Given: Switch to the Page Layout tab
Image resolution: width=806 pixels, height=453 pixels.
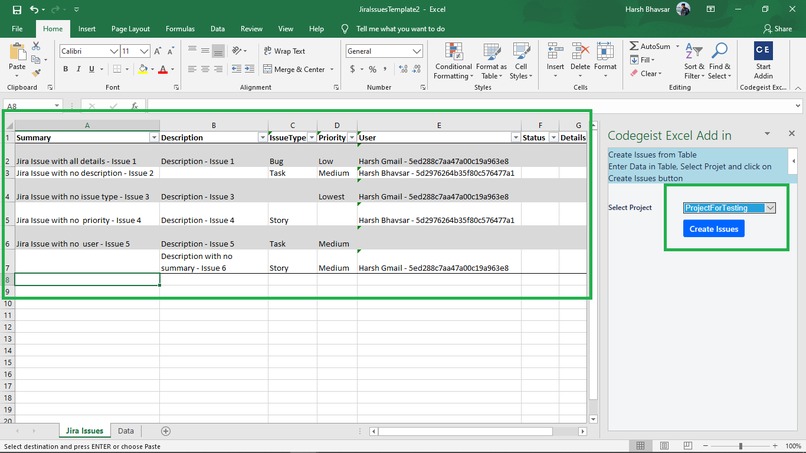Looking at the screenshot, I should click(130, 29).
